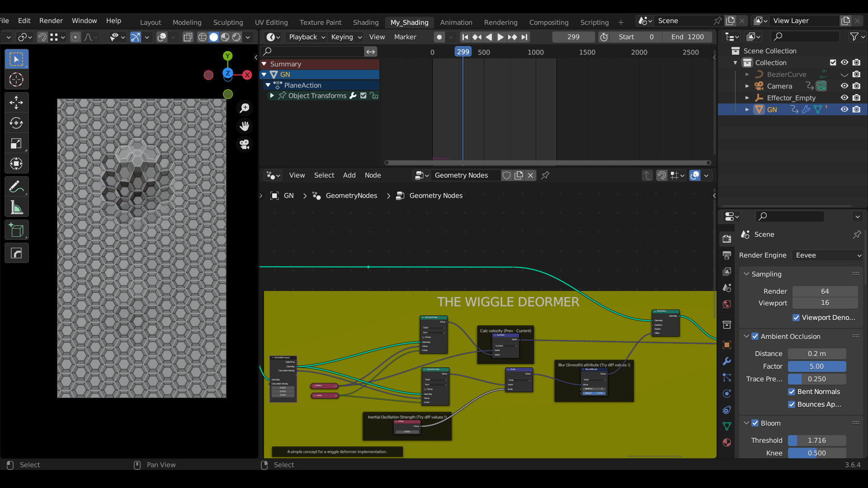868x488 pixels.
Task: Switch to the Animation workspace tab
Action: (456, 22)
